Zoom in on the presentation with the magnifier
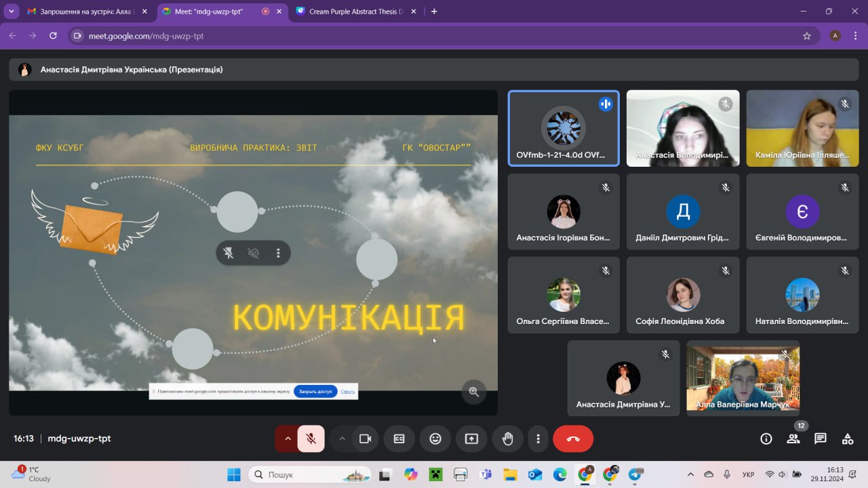Viewport: 868px width, 488px height. 474,392
